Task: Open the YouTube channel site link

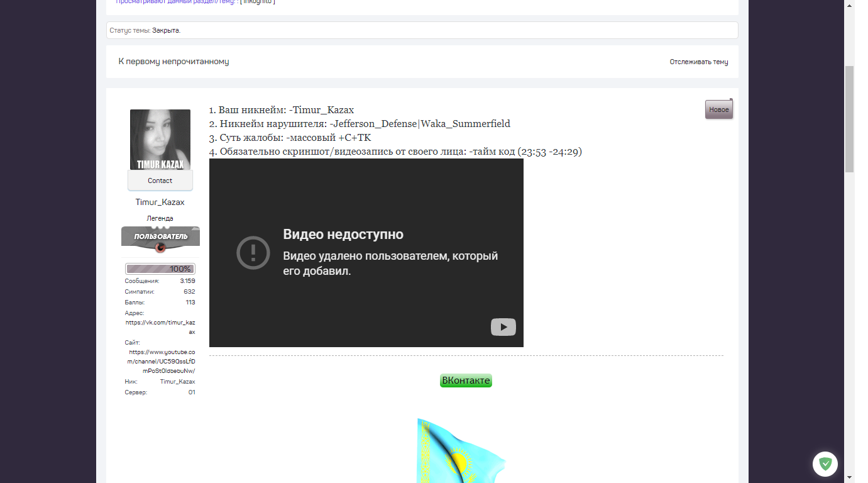Action: pos(162,362)
